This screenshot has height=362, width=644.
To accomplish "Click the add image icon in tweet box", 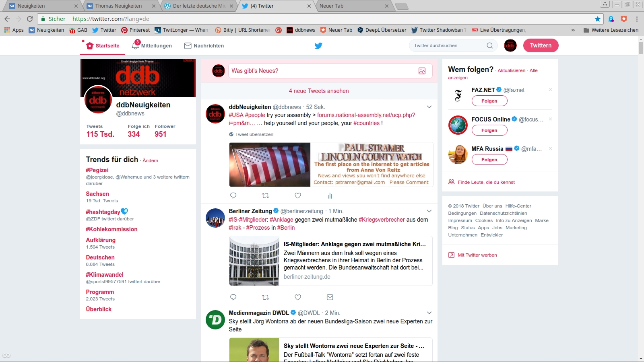I will tap(422, 71).
